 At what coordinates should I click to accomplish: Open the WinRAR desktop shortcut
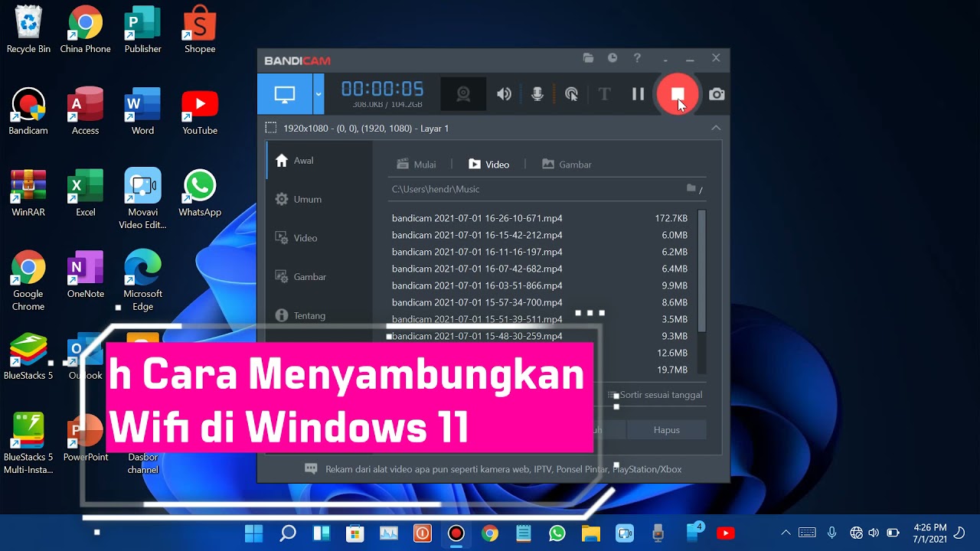(28, 194)
